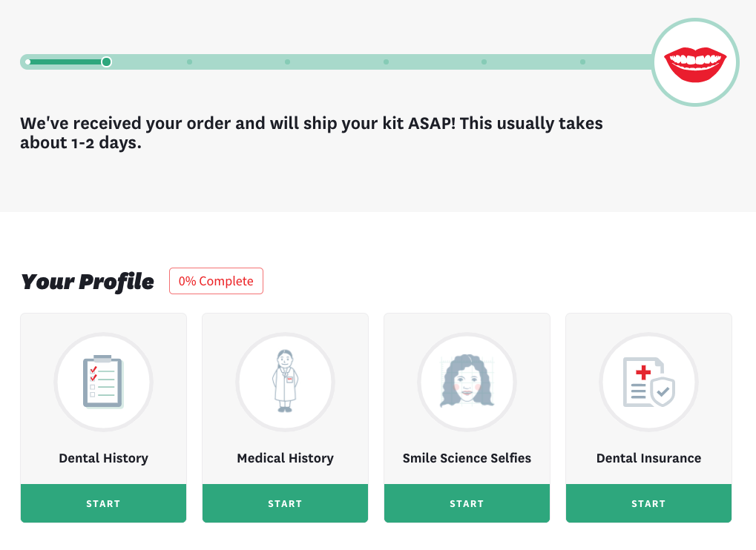Image resolution: width=756 pixels, height=550 pixels.
Task: Start the Medical History section
Action: point(285,503)
